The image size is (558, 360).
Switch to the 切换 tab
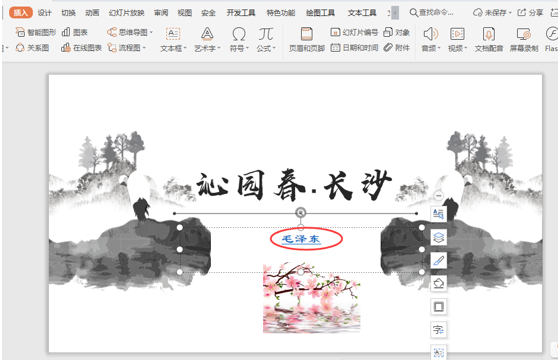pos(68,13)
